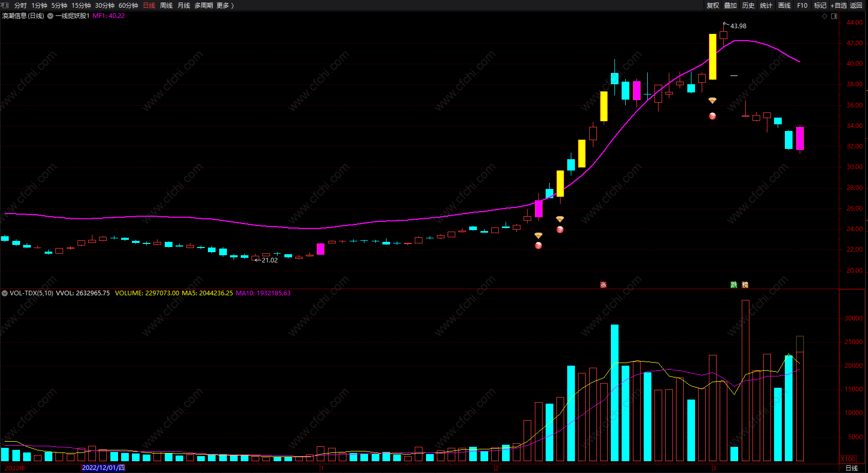Expand the 一线捉妖股1 indicator dropdown arrow

[50, 16]
